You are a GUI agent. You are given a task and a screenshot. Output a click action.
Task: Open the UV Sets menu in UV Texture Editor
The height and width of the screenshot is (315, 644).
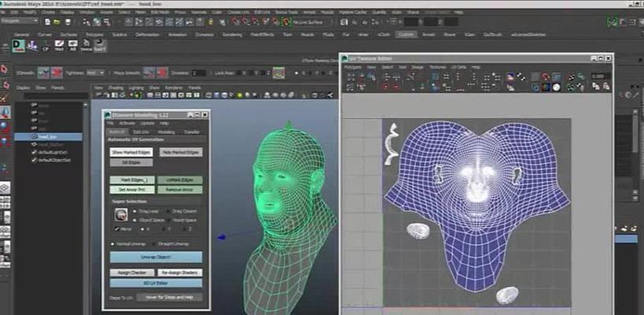[x=458, y=67]
